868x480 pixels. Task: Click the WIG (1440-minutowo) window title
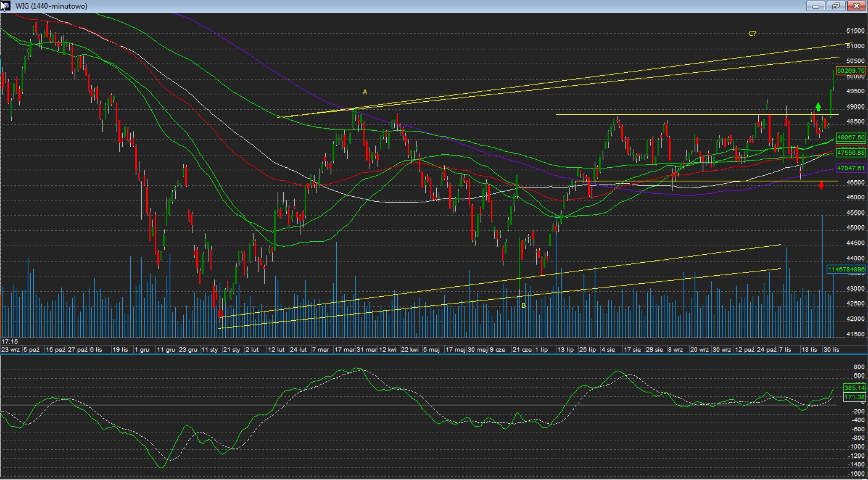(51, 6)
